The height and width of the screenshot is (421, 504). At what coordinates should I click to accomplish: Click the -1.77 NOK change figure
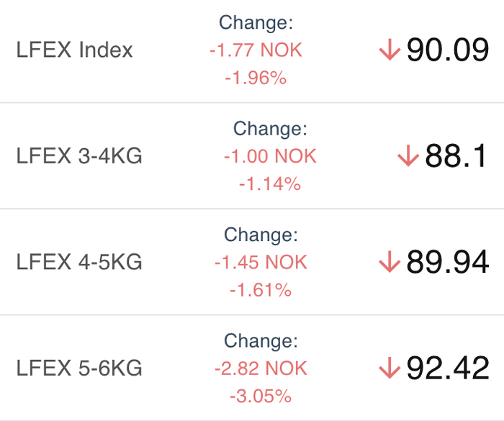[256, 50]
